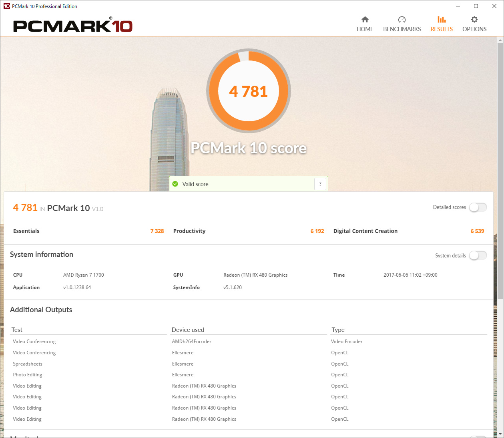Click the Additional Outputs heading
This screenshot has height=438, width=504.
tap(41, 310)
